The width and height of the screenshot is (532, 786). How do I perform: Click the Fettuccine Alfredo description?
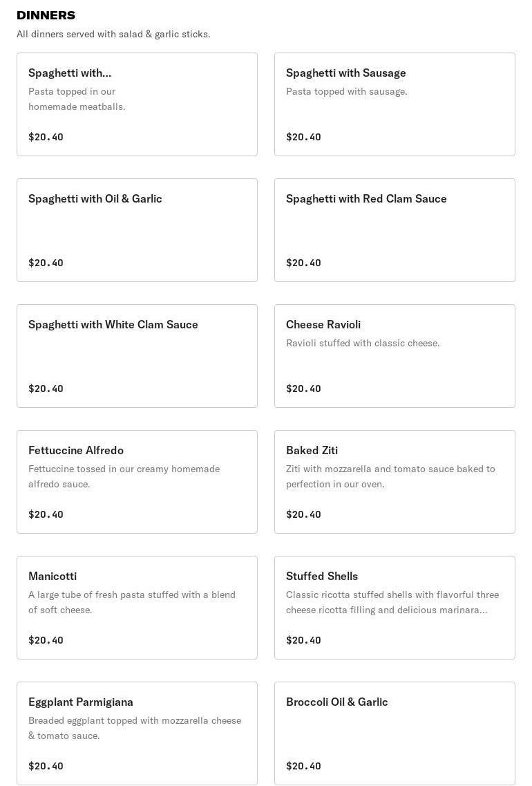click(x=124, y=476)
